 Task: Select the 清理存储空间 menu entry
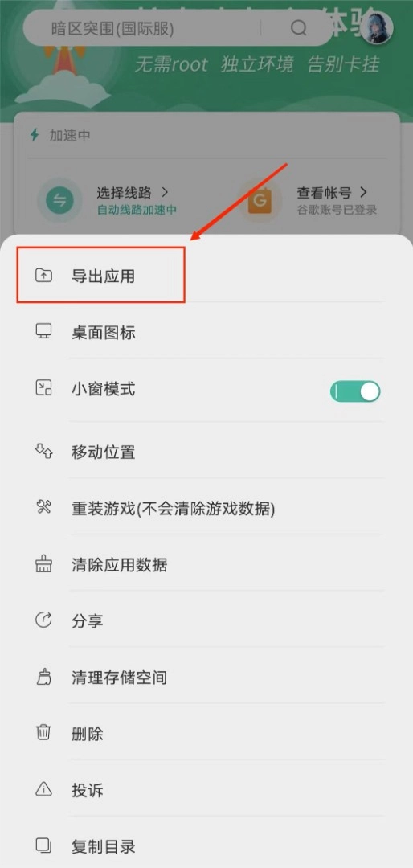click(x=206, y=677)
